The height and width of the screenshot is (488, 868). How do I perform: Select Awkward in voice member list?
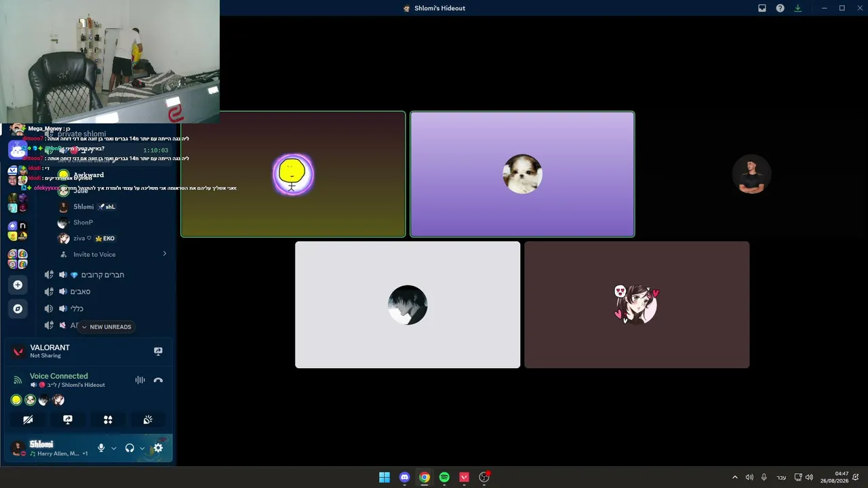(x=88, y=175)
